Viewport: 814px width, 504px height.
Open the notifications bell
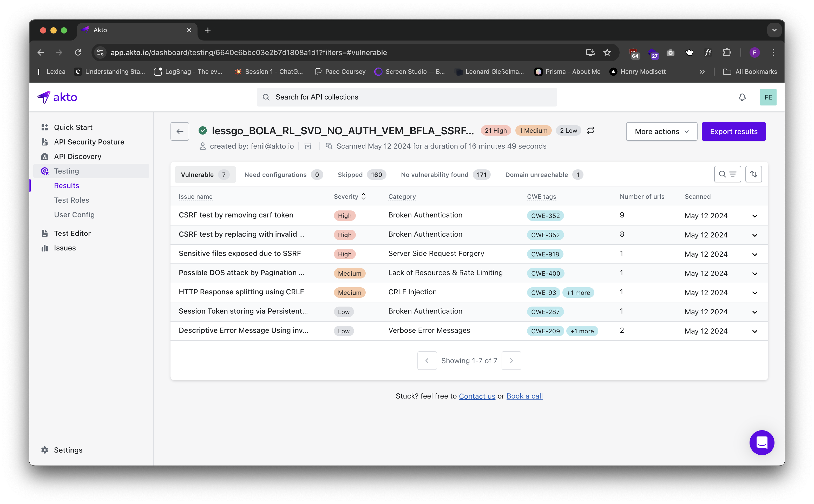[x=742, y=97]
